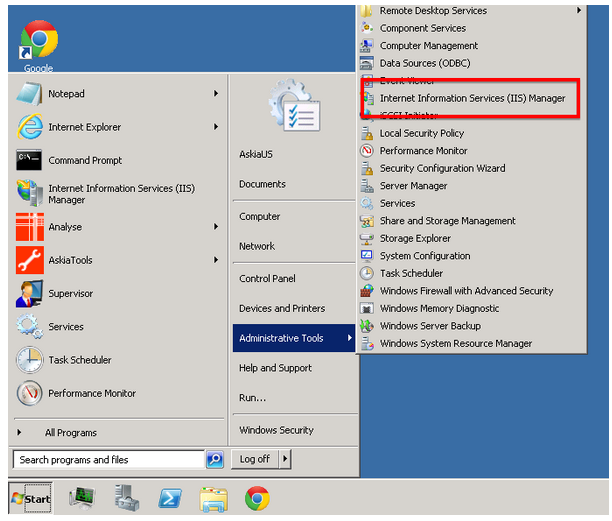Click the Administrative Tools submenu arrow
The height and width of the screenshot is (521, 612).
pyautogui.click(x=350, y=338)
